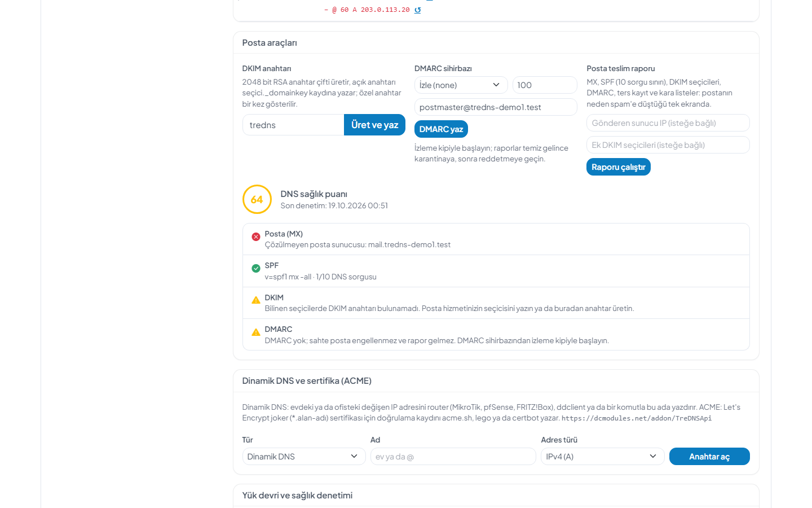
Task: Click the Dinamik DNS ve sertifika (ACME) heading
Action: click(x=307, y=381)
